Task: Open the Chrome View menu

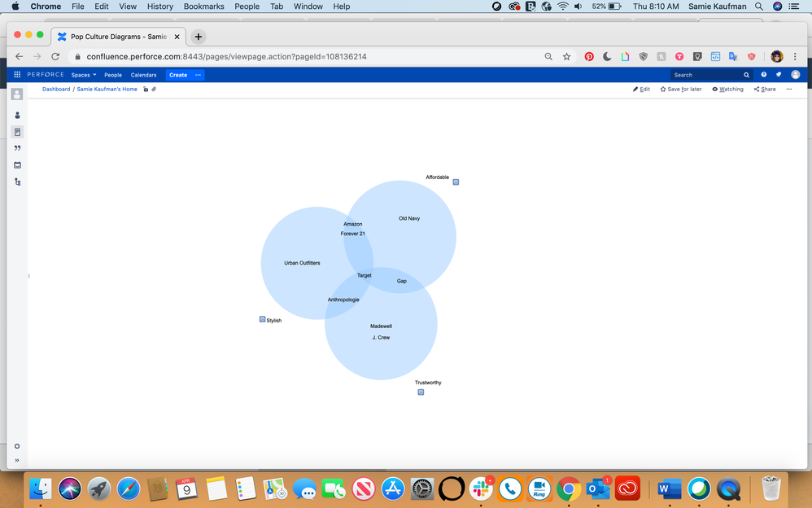Action: click(x=128, y=7)
